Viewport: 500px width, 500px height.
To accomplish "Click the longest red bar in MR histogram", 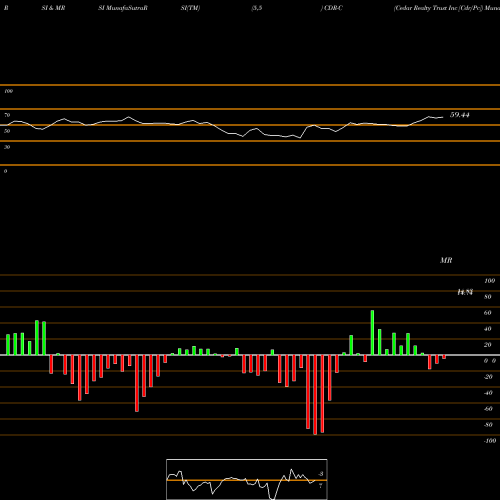I will tap(315, 395).
